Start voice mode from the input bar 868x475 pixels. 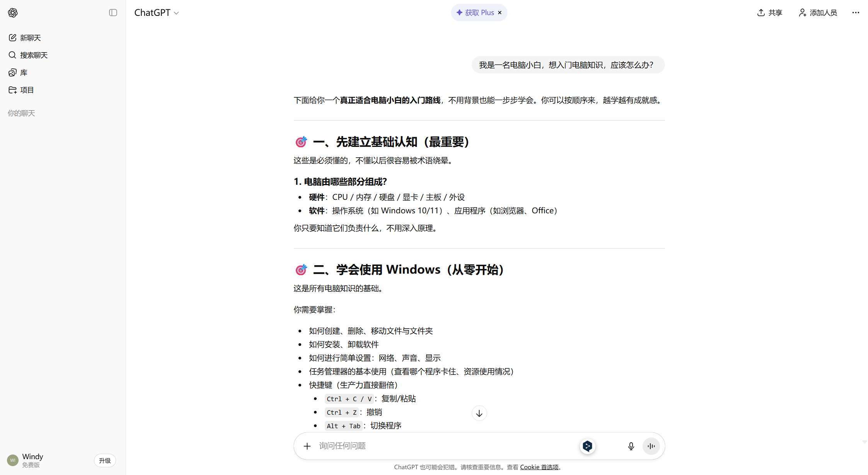[651, 446]
